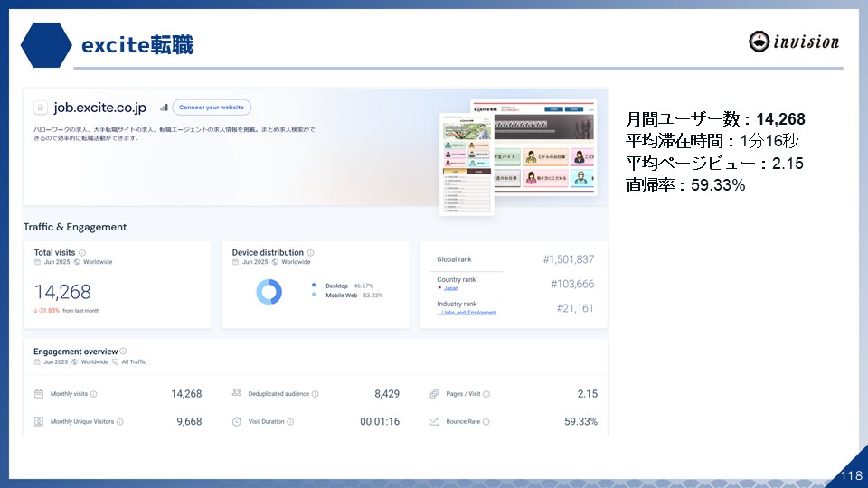Click the excite転職 slide title
The width and height of the screenshot is (868, 488).
137,45
